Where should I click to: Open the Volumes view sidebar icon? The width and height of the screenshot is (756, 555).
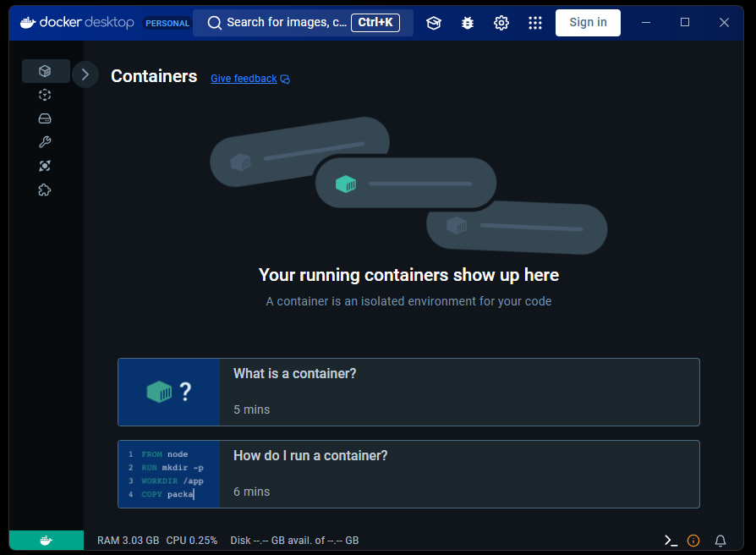tap(45, 118)
